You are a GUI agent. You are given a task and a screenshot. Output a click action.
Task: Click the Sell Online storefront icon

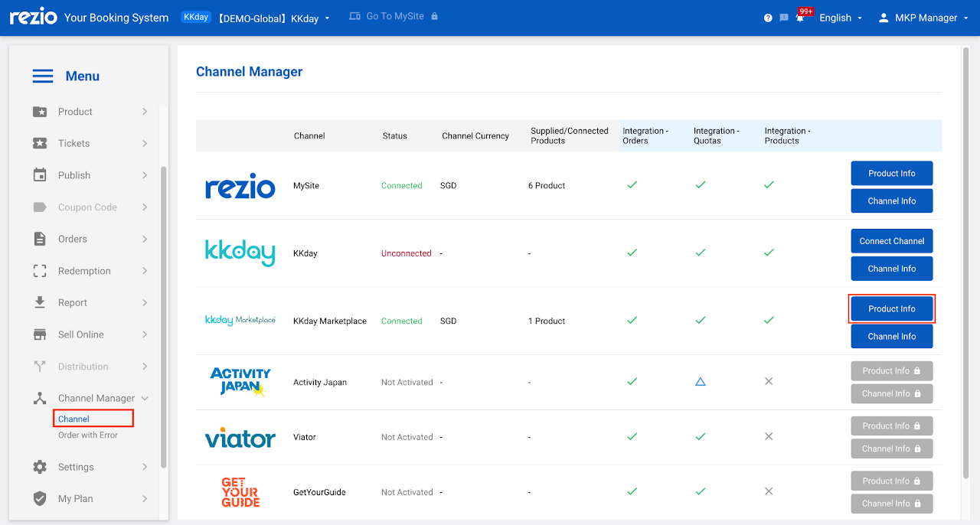pyautogui.click(x=40, y=334)
